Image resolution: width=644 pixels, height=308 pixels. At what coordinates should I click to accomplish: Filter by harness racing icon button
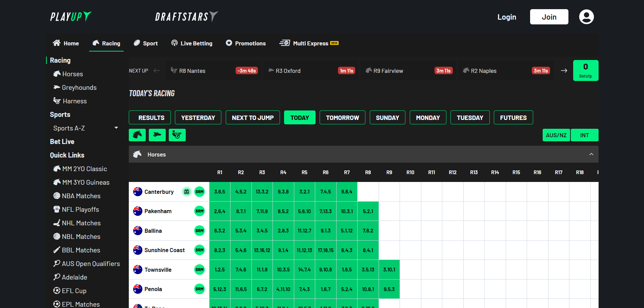tap(177, 135)
